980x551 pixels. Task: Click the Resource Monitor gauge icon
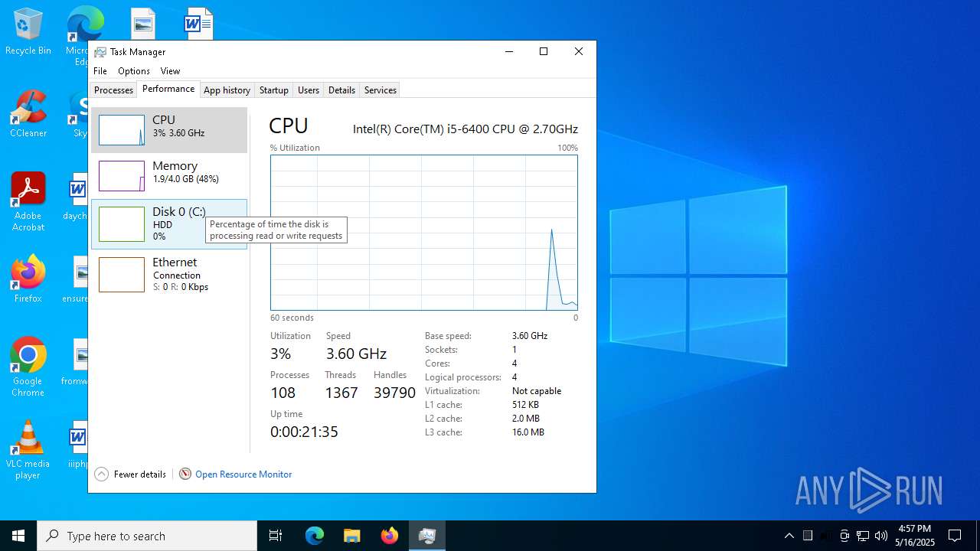point(185,474)
